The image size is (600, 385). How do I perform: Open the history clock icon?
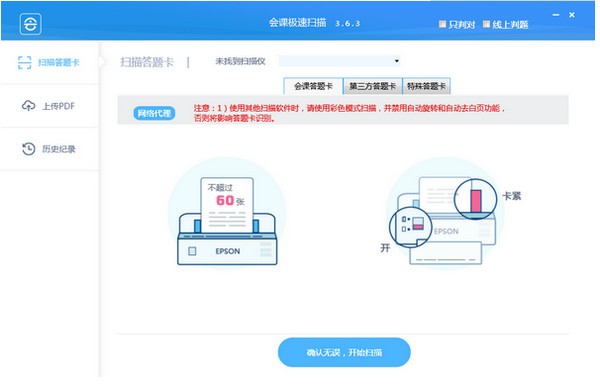coord(28,149)
